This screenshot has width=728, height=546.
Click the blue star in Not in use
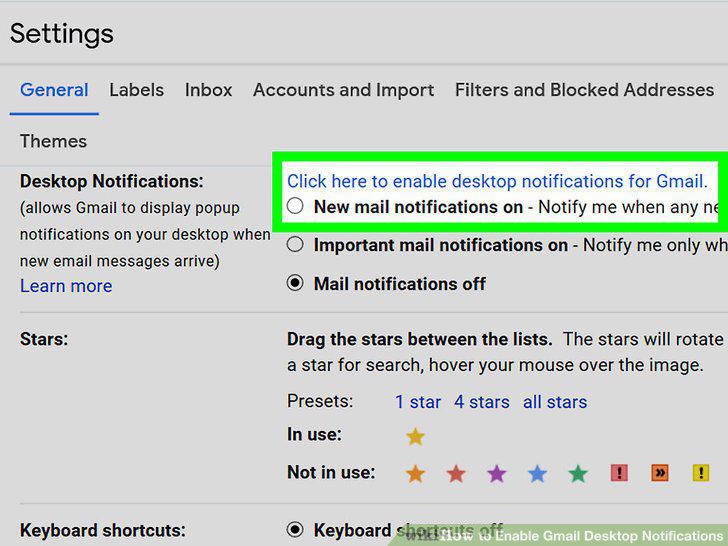(x=537, y=474)
